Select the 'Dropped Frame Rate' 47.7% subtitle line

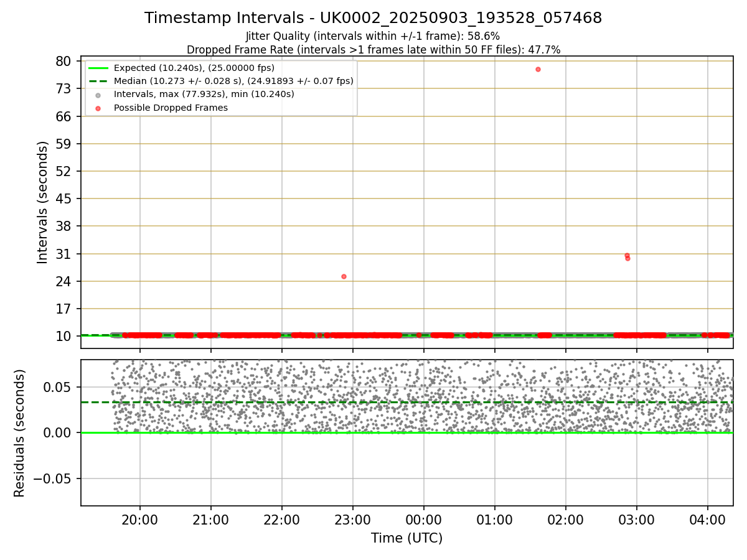(374, 50)
